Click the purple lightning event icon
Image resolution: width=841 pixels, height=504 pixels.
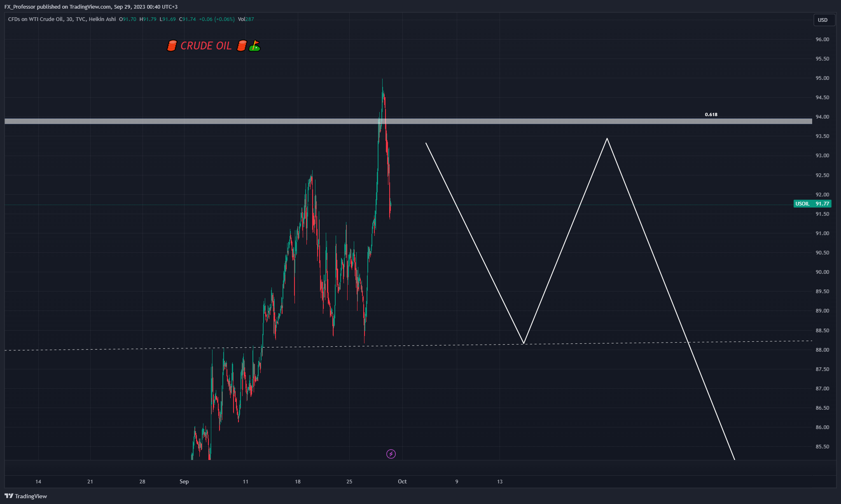click(391, 454)
